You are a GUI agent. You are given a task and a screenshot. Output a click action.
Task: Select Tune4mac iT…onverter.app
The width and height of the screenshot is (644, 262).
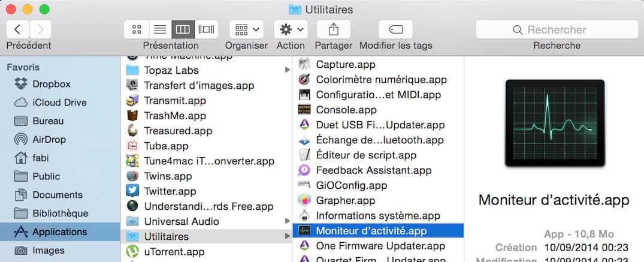click(x=206, y=161)
